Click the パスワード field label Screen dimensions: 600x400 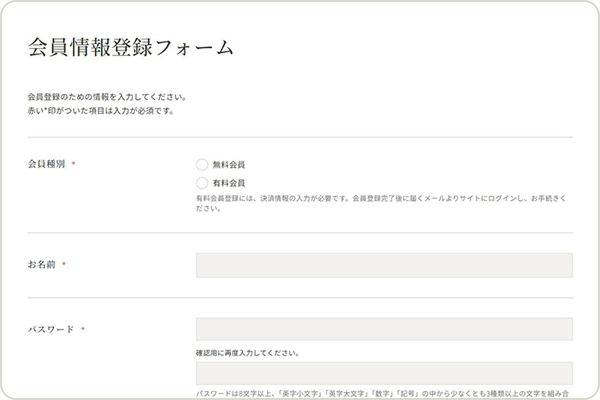(x=50, y=329)
